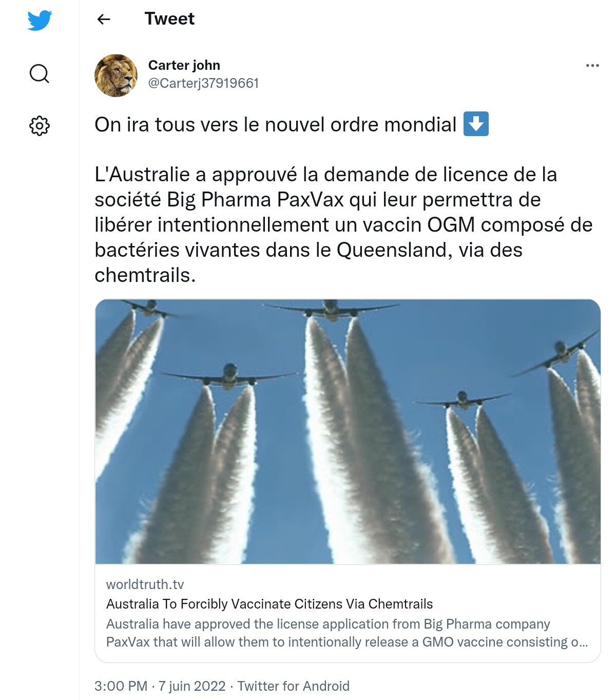Open the tweet's three-dot more menu
Viewport: 616px width, 700px height.
[592, 65]
